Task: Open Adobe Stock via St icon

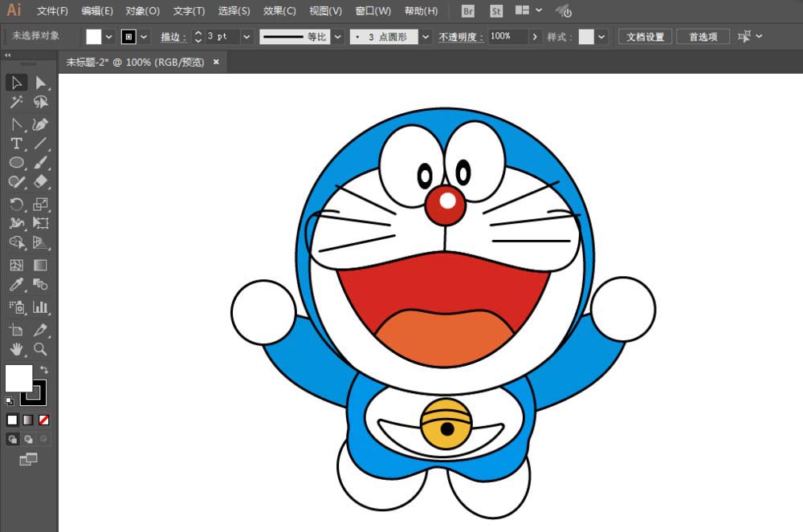Action: 495,11
